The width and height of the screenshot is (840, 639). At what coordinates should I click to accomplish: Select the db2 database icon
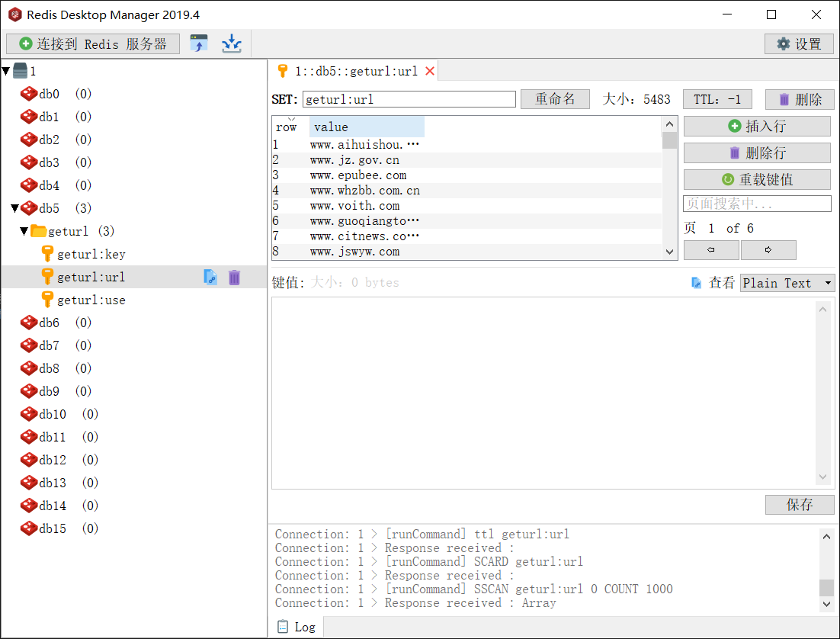point(28,140)
